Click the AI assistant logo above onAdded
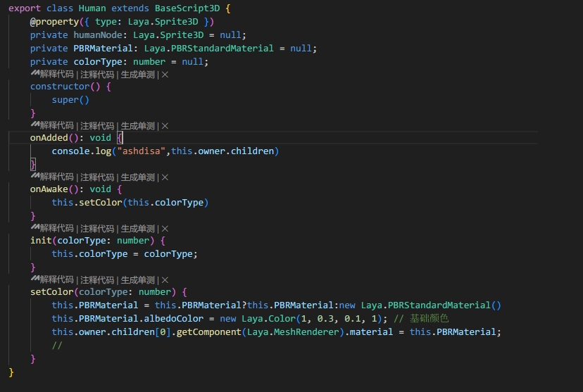 pyautogui.click(x=35, y=125)
